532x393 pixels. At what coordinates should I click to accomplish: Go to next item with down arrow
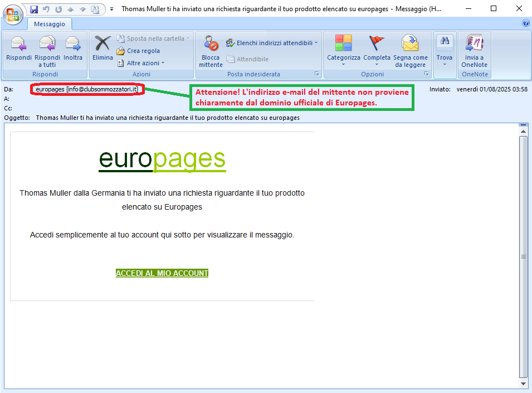(x=83, y=9)
